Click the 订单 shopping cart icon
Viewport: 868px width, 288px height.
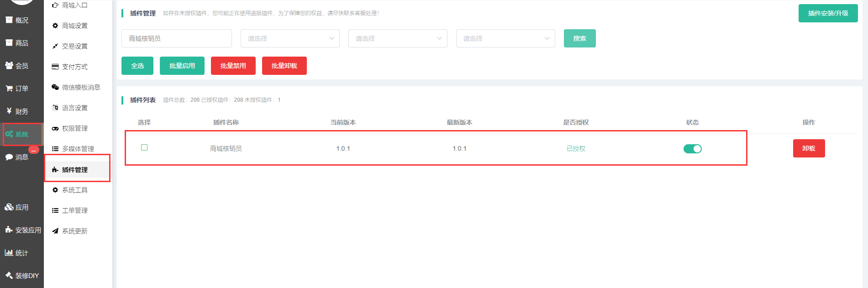[x=9, y=88]
